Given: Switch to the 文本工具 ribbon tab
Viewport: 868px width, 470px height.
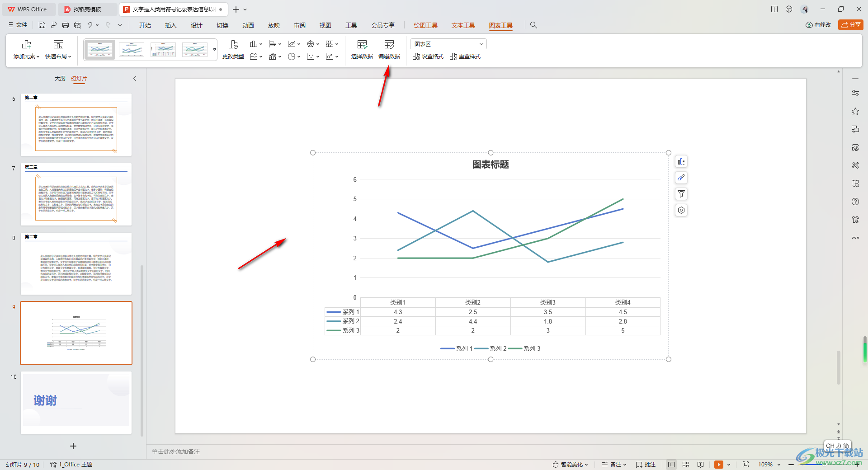Looking at the screenshot, I should (x=463, y=25).
